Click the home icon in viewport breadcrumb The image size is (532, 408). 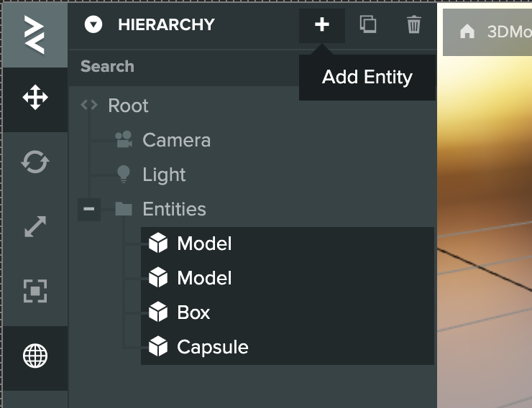point(467,32)
